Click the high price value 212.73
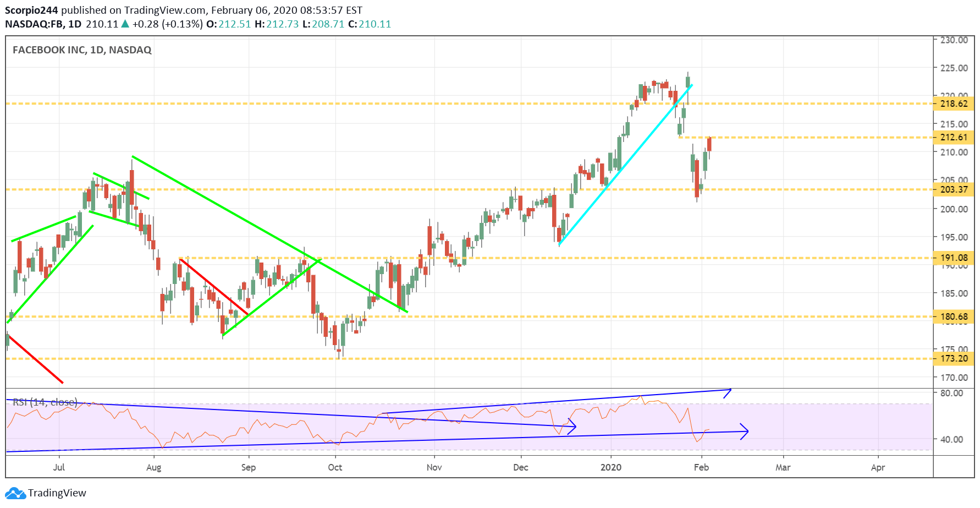Viewport: 980px width, 508px height. pos(283,24)
